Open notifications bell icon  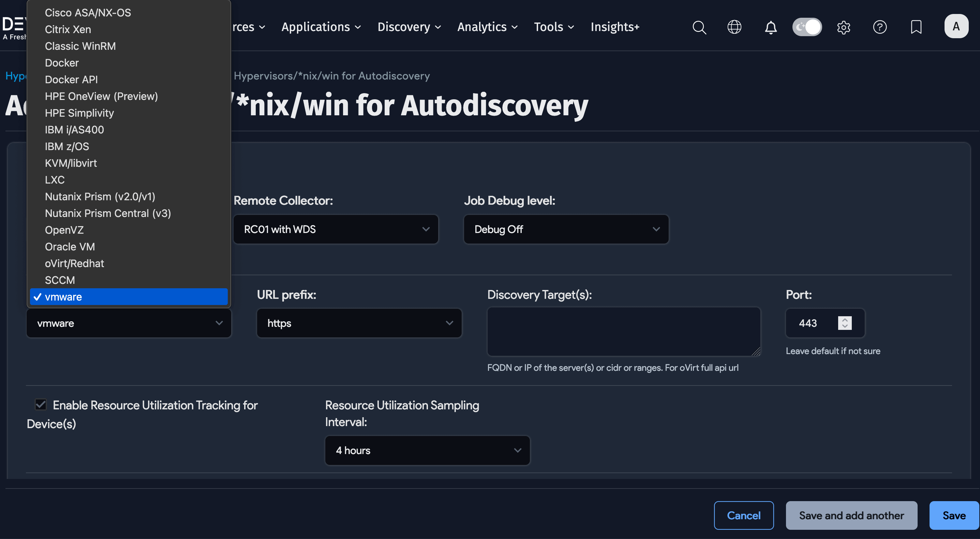click(771, 27)
